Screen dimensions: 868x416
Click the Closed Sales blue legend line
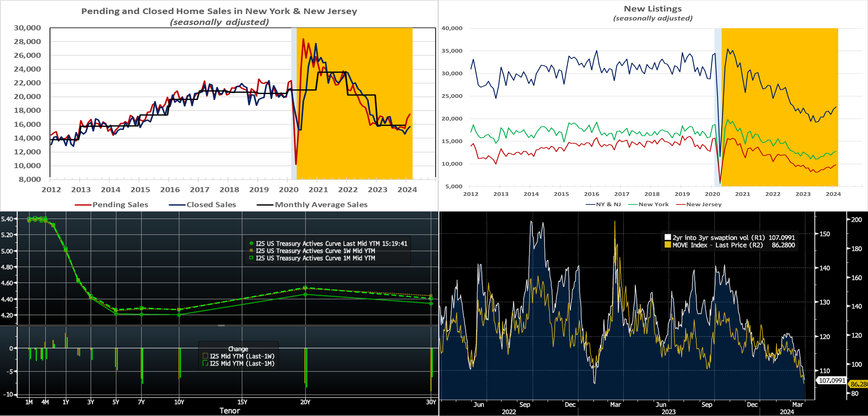pyautogui.click(x=177, y=205)
